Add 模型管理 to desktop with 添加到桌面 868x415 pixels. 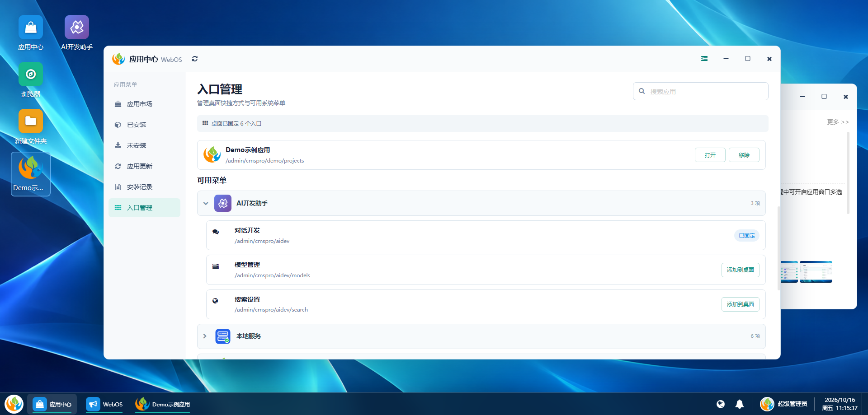[740, 270]
